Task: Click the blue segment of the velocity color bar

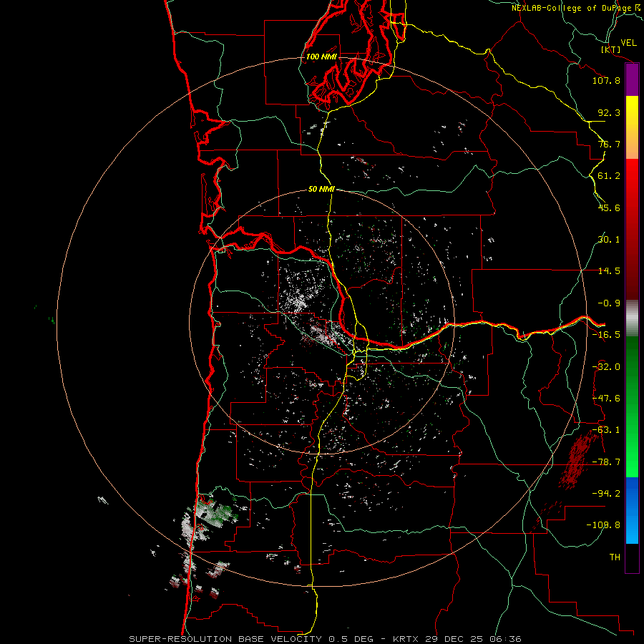Action: (632, 510)
